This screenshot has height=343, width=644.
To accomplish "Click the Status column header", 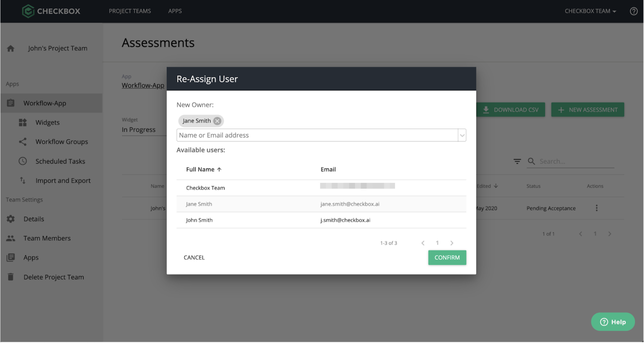I will pos(533,186).
